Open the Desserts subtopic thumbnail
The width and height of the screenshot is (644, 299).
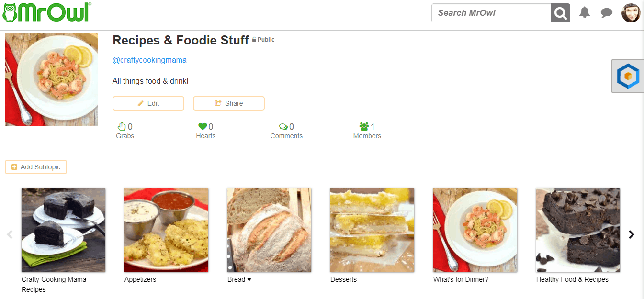tap(372, 230)
